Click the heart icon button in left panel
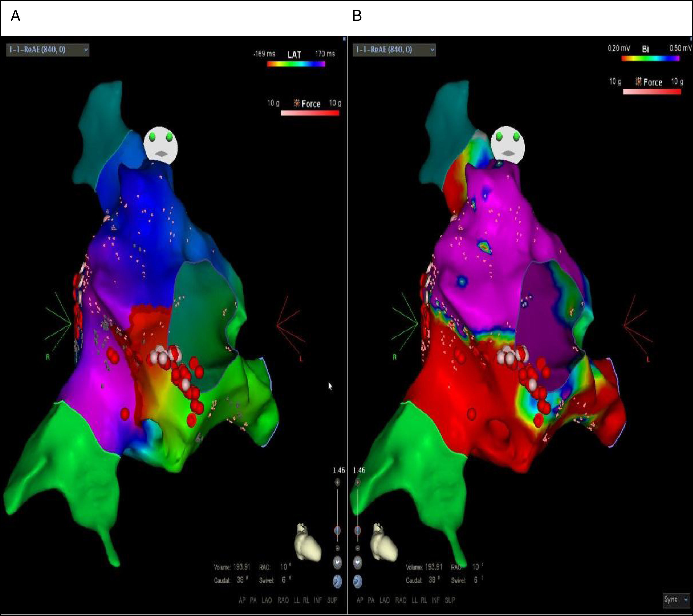This screenshot has height=616, width=693. [x=337, y=563]
